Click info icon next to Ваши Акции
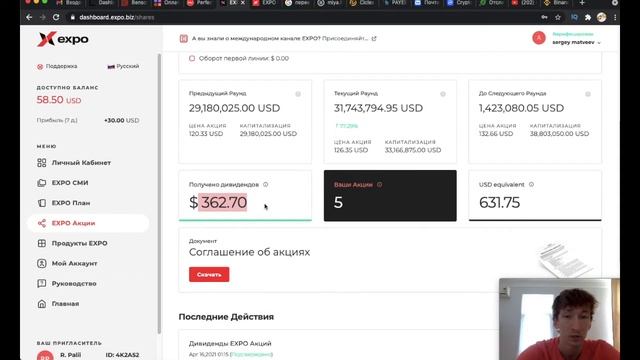640x360 pixels. (380, 184)
